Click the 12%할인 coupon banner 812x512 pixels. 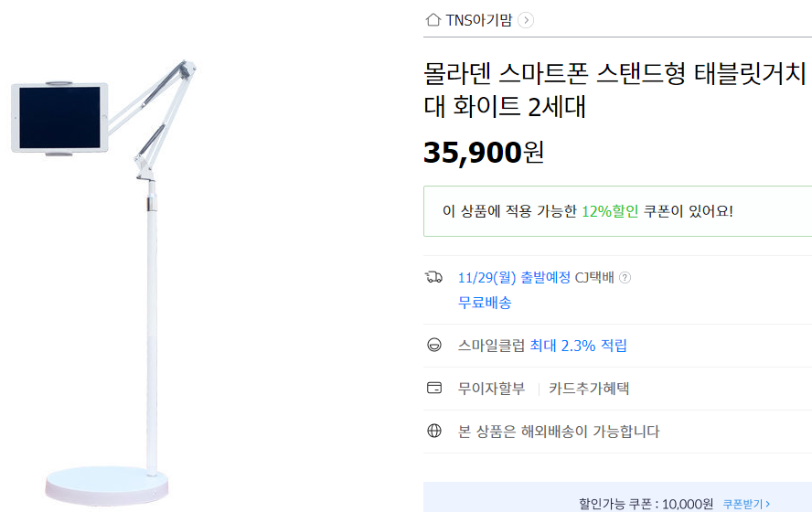[x=617, y=211]
